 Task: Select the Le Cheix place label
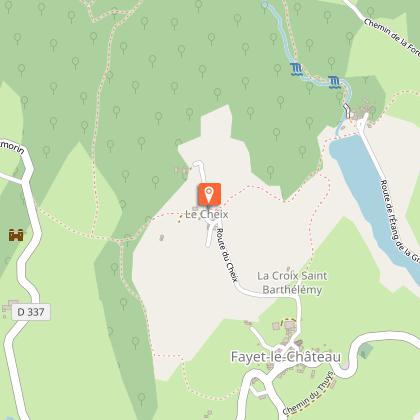[x=207, y=214]
